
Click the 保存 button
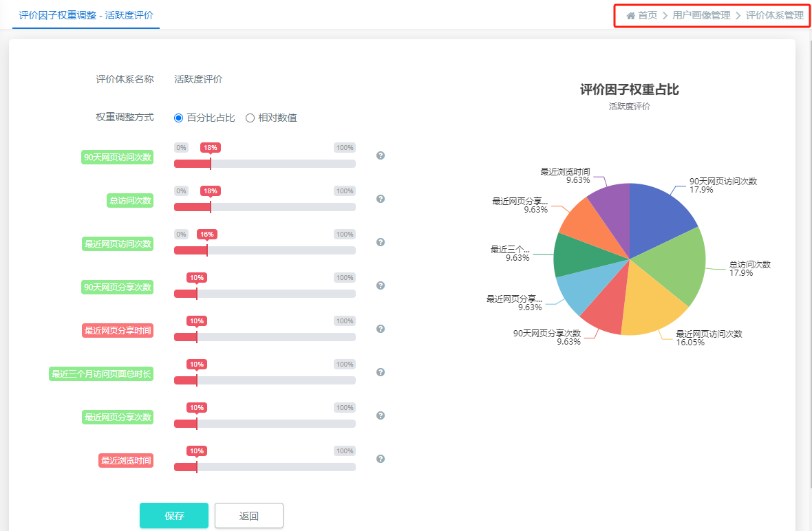point(174,515)
